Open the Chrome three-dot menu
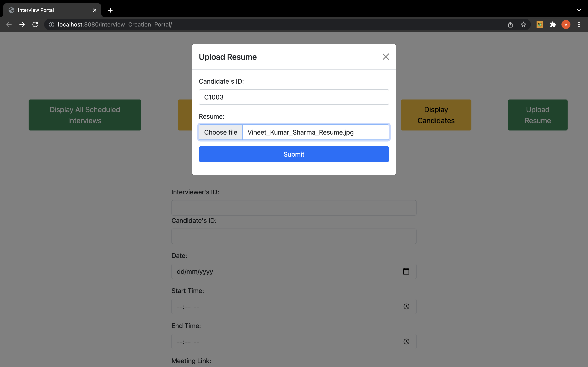The image size is (588, 367). (x=579, y=24)
